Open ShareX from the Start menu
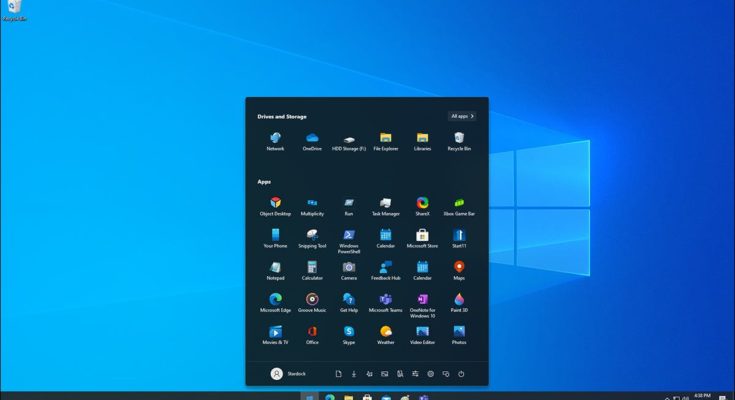Screen dimensions: 735x400 coord(422,203)
